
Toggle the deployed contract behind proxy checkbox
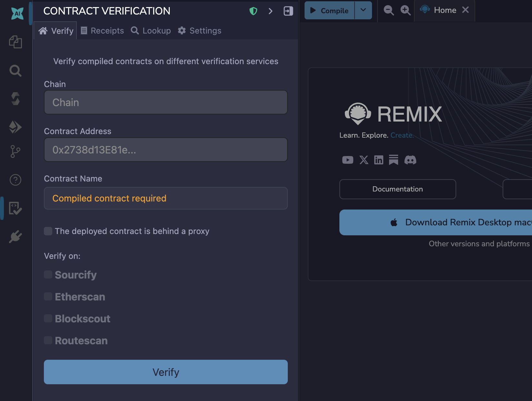48,231
